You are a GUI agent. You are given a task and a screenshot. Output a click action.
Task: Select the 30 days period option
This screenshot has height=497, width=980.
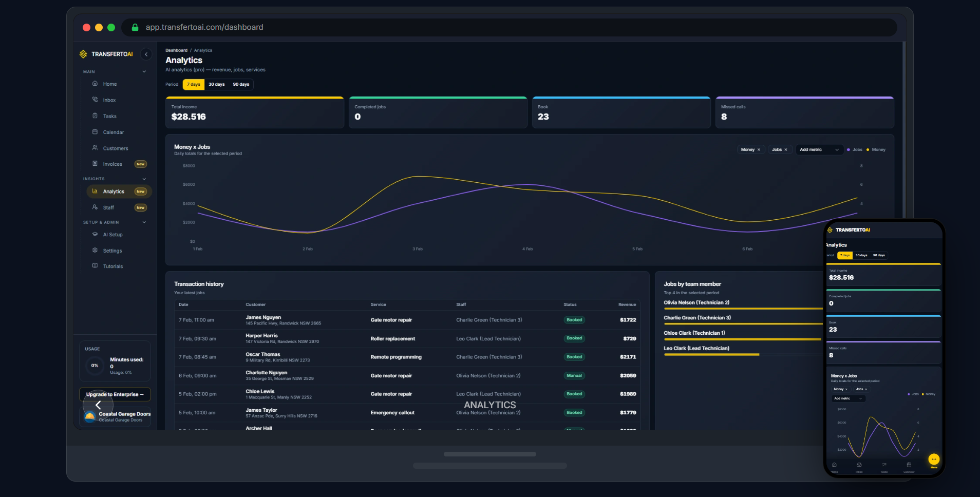tap(216, 84)
